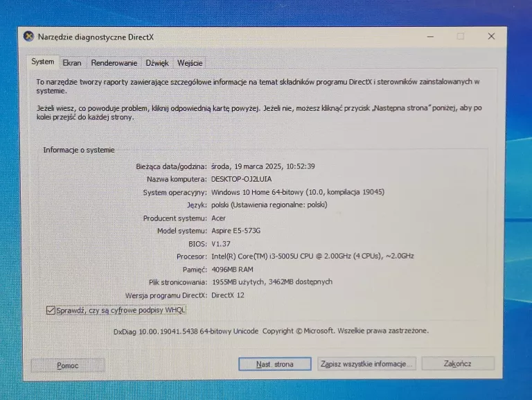
Task: Toggle the WHQL digital signatures checkbox
Action: coord(51,310)
